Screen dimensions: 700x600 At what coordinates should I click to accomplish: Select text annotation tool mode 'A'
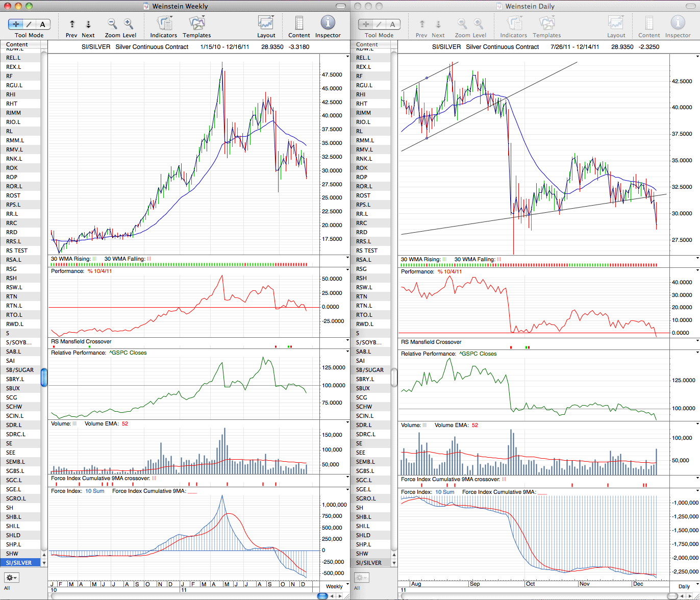pos(43,24)
